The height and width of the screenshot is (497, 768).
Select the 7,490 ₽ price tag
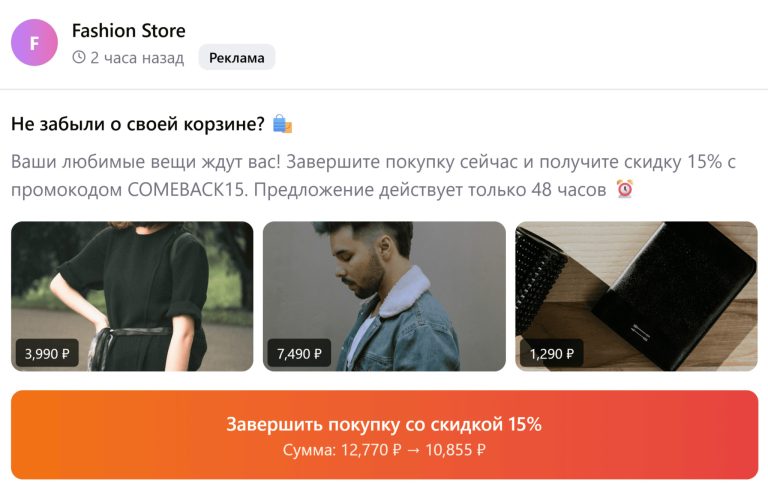(x=299, y=353)
